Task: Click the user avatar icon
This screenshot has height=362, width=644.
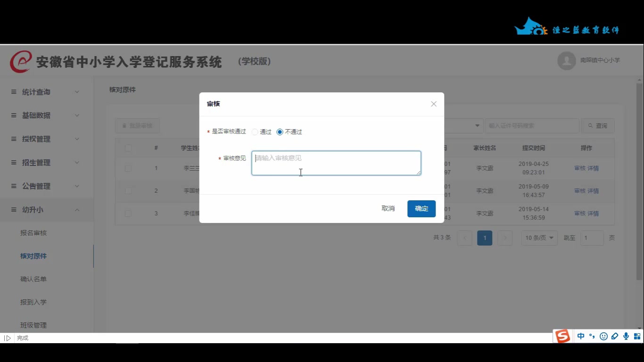Action: 567,60
